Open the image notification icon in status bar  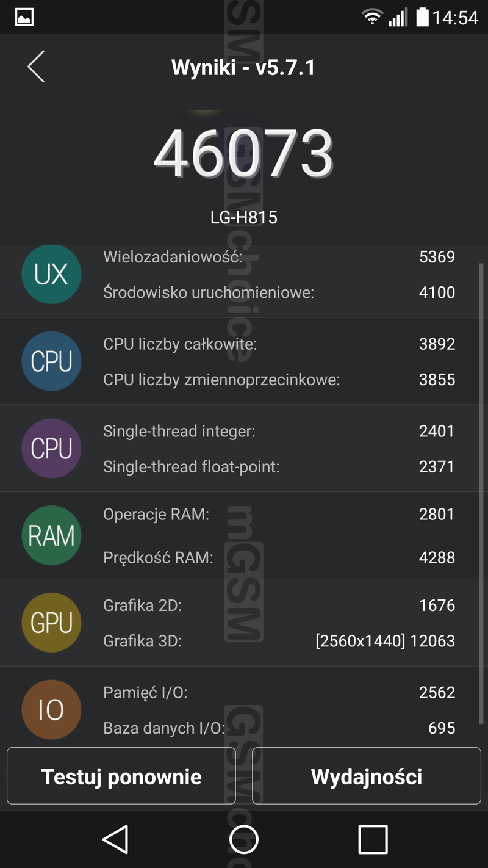(x=24, y=17)
